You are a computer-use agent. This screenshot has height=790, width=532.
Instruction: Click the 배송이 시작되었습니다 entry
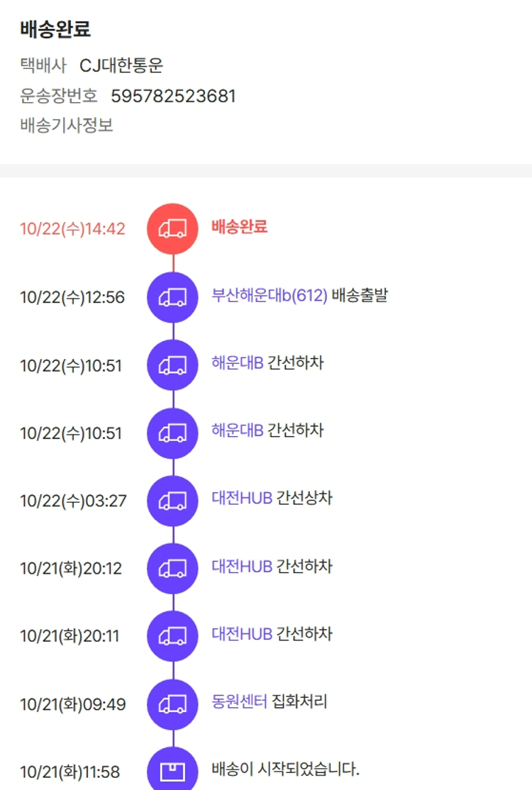tap(286, 769)
